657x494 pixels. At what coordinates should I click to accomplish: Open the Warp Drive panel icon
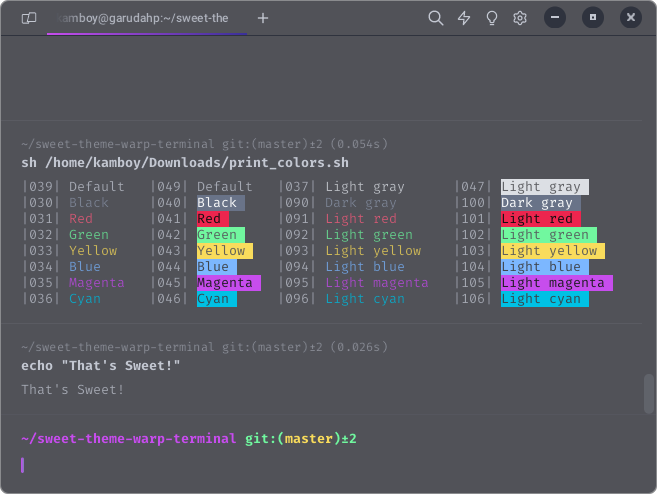(29, 18)
